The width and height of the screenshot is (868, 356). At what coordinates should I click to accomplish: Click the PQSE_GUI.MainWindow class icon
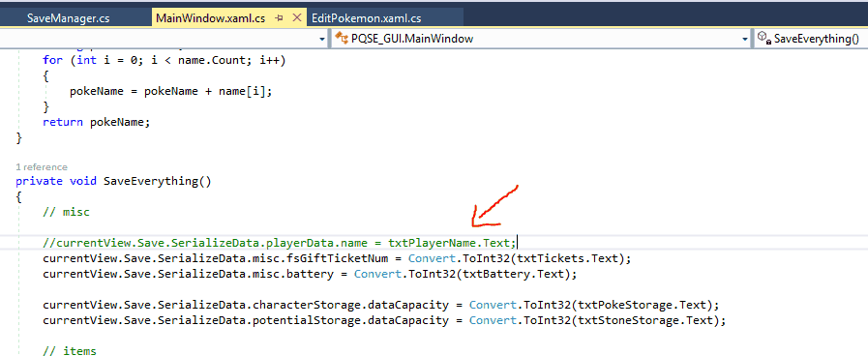click(x=342, y=38)
